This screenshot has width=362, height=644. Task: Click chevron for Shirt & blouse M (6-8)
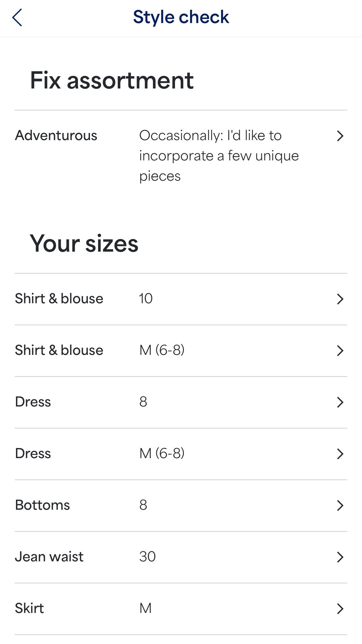340,351
